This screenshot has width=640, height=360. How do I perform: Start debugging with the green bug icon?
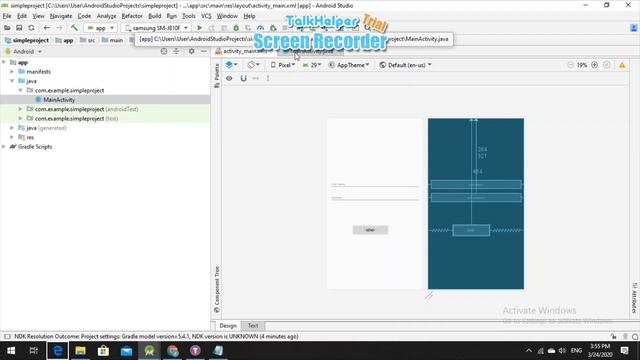click(x=236, y=28)
